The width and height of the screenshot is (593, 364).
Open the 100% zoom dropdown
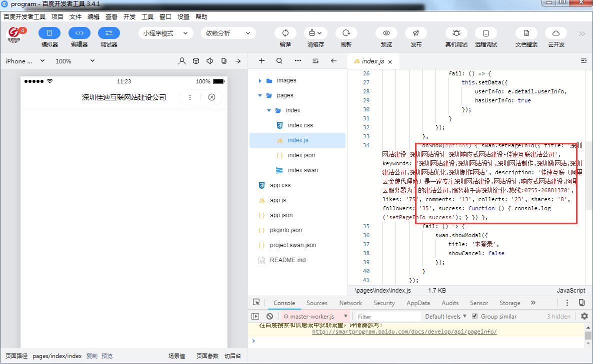click(x=75, y=61)
